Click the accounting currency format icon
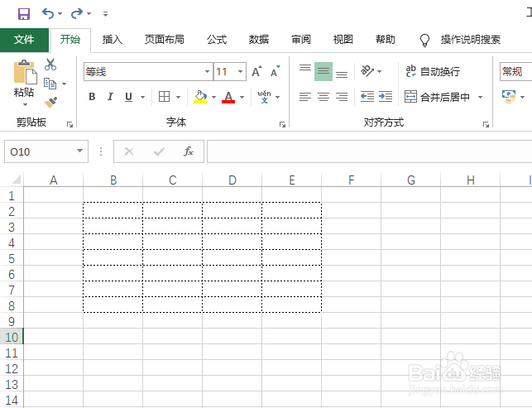The height and width of the screenshot is (408, 532). point(509,97)
